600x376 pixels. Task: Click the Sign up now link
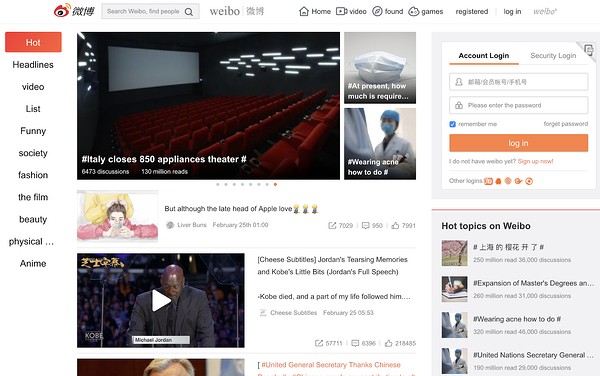click(535, 161)
